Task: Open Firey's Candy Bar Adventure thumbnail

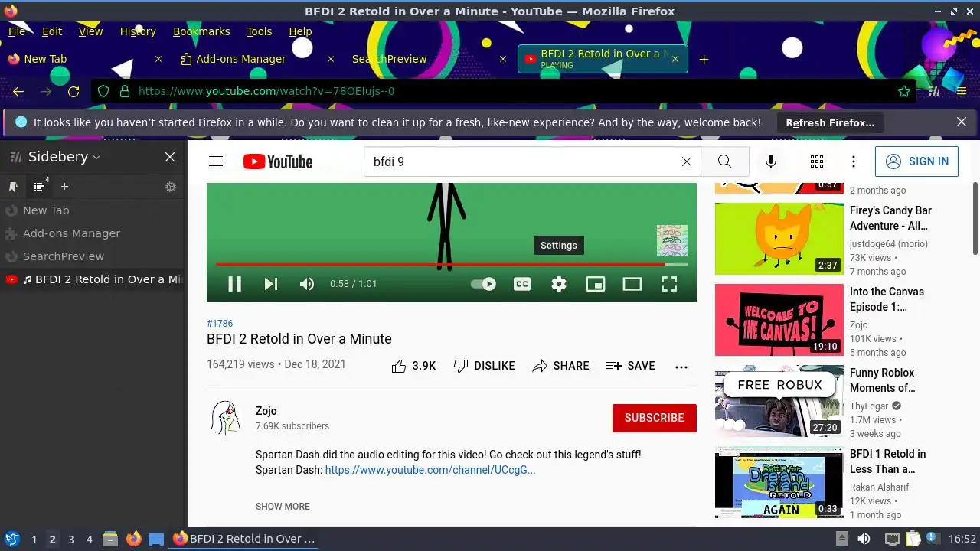Action: point(779,239)
